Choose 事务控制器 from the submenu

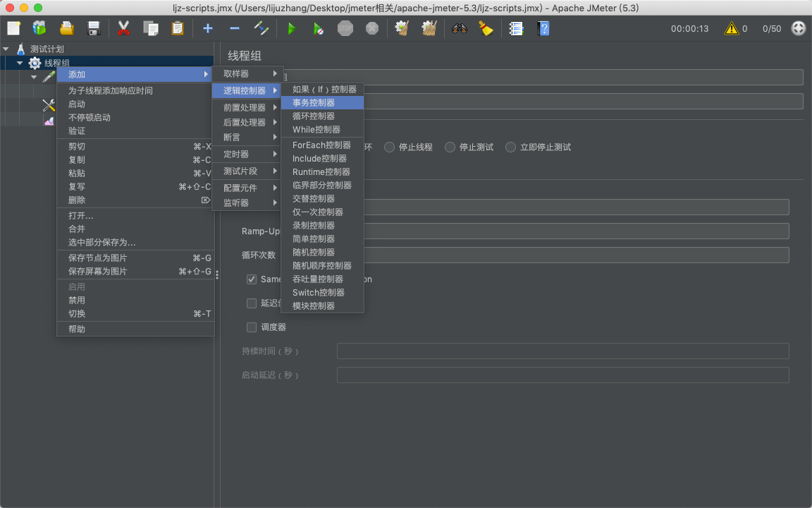point(323,102)
